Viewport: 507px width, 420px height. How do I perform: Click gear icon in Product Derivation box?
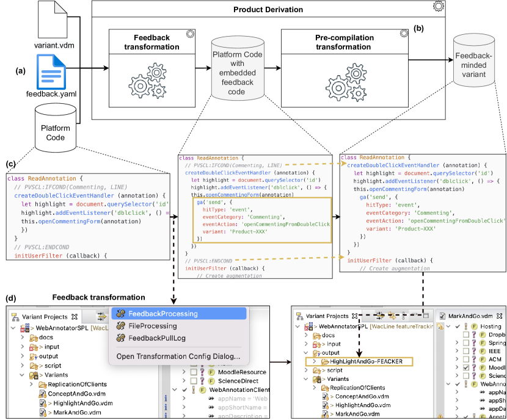pyautogui.click(x=439, y=6)
